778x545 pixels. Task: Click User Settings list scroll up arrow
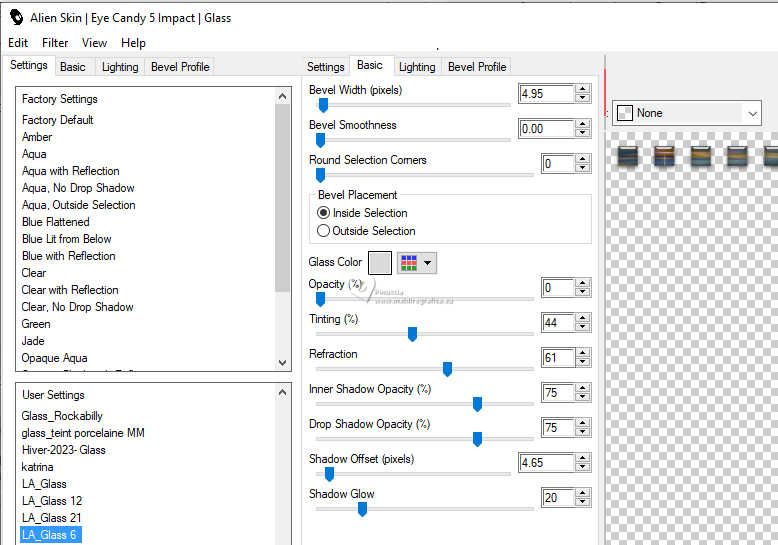click(282, 393)
